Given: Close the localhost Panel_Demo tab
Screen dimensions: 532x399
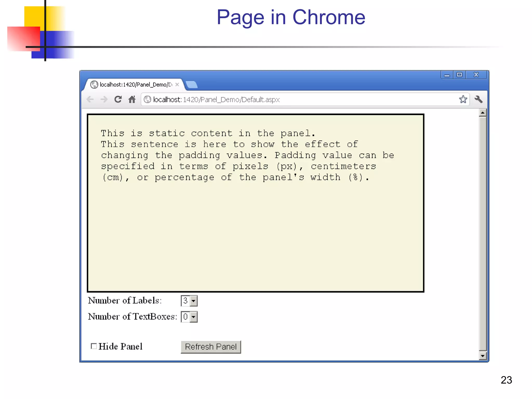Looking at the screenshot, I should tap(177, 84).
